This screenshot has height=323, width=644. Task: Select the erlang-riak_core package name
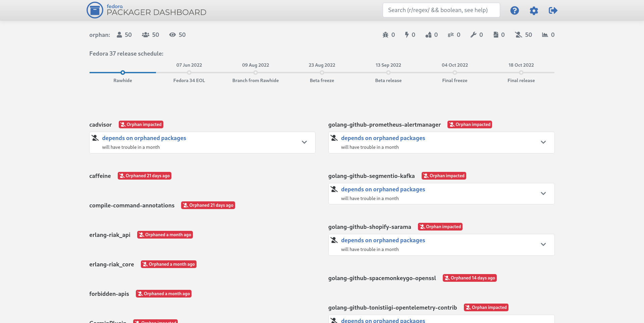coord(112,264)
